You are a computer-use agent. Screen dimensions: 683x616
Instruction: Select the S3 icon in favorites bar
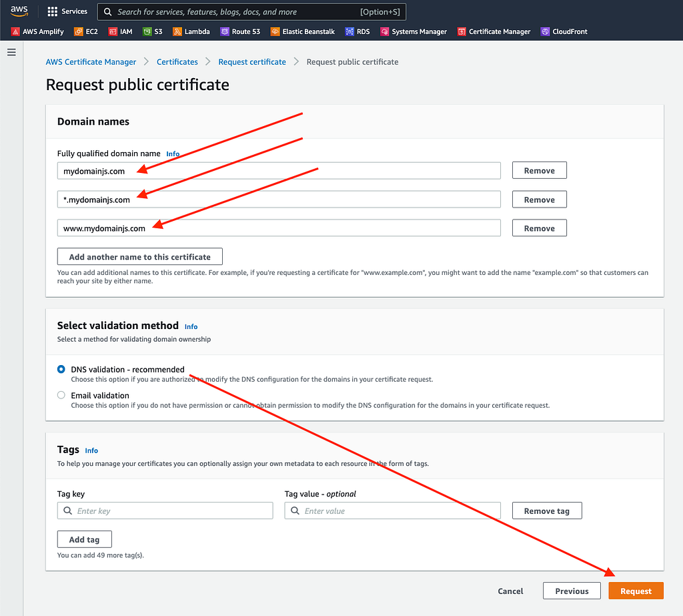(x=148, y=31)
